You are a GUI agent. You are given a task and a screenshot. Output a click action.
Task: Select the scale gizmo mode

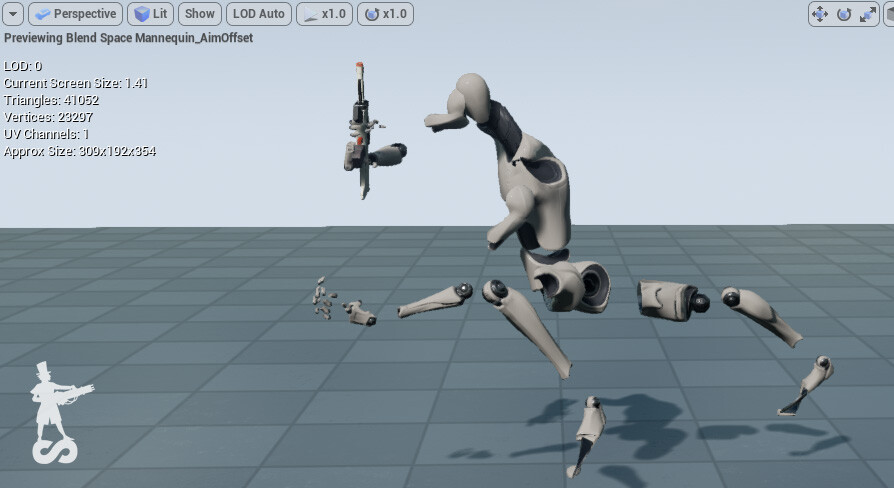pyautogui.click(x=868, y=14)
